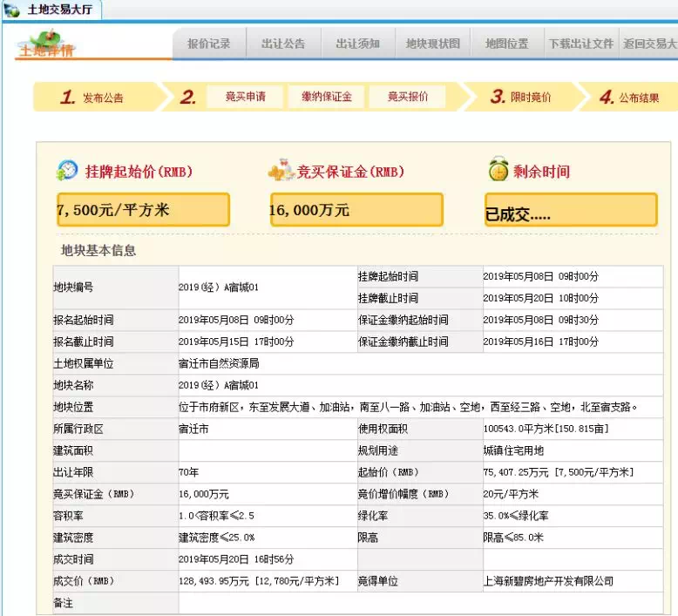
Task: Click the 竞买保证金 coins icon
Action: [281, 171]
